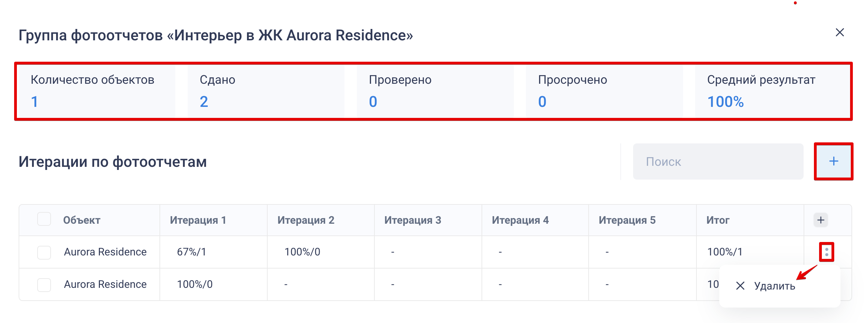
Task: Toggle the select-all checkbox in Объект header
Action: [44, 219]
